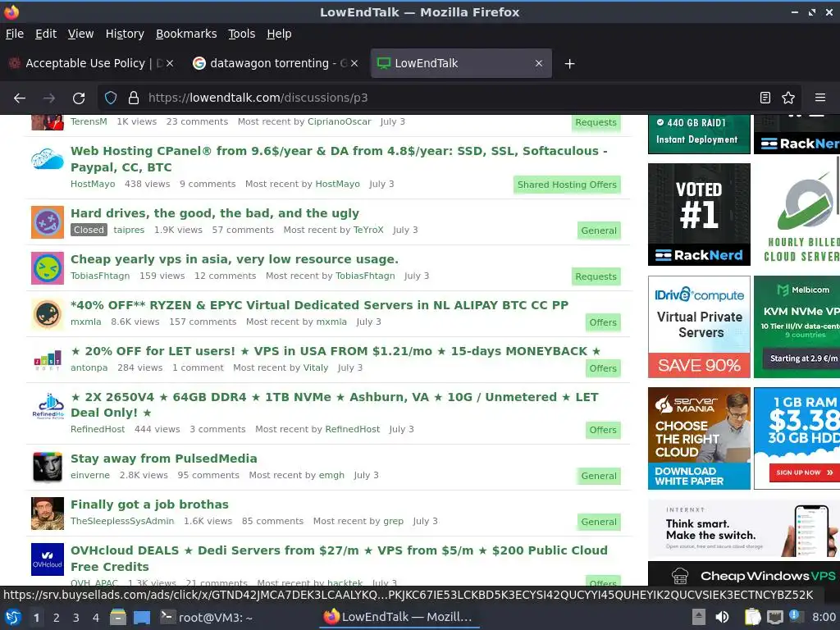This screenshot has width=840, height=630.
Task: Bookmark this page with the star
Action: pos(788,98)
